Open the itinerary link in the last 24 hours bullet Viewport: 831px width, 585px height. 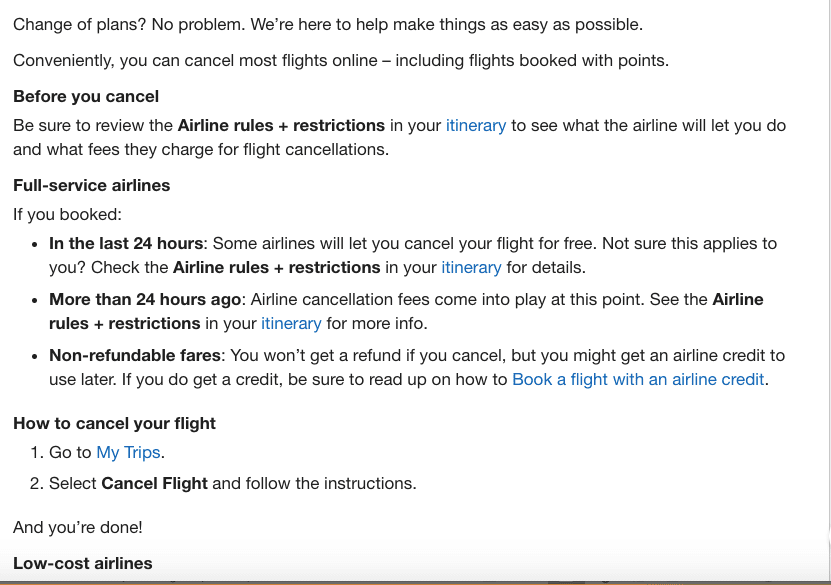(x=471, y=268)
